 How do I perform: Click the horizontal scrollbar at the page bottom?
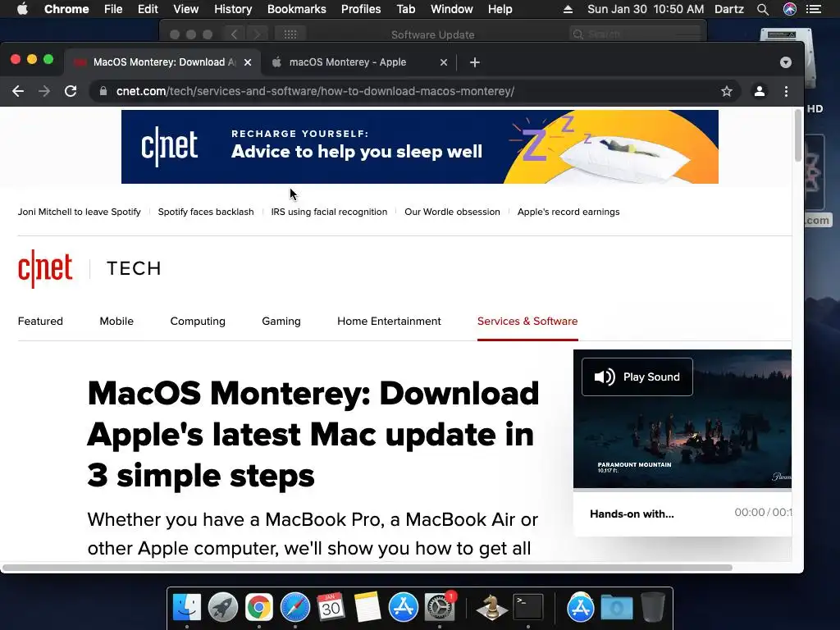pyautogui.click(x=367, y=568)
